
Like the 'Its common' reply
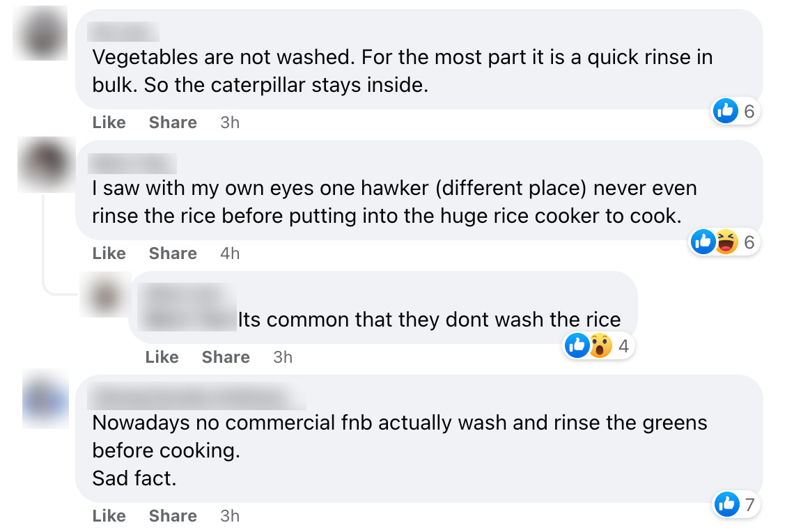(162, 357)
